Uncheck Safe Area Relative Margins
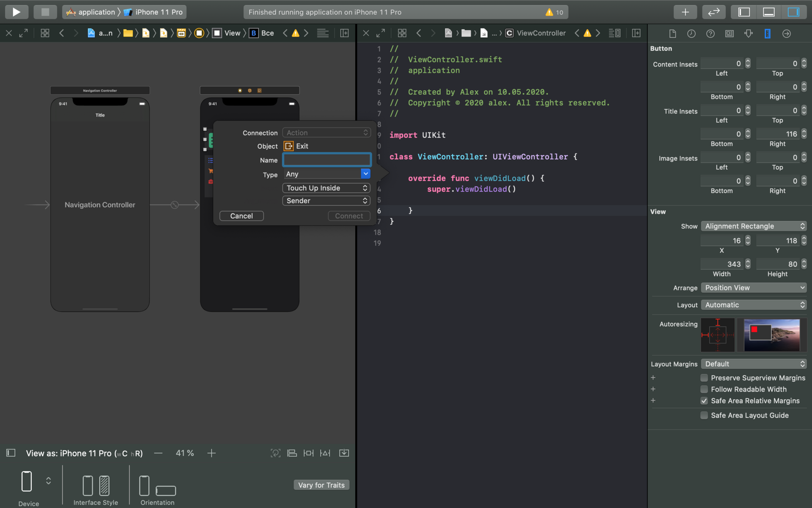The image size is (812, 508). pyautogui.click(x=704, y=400)
